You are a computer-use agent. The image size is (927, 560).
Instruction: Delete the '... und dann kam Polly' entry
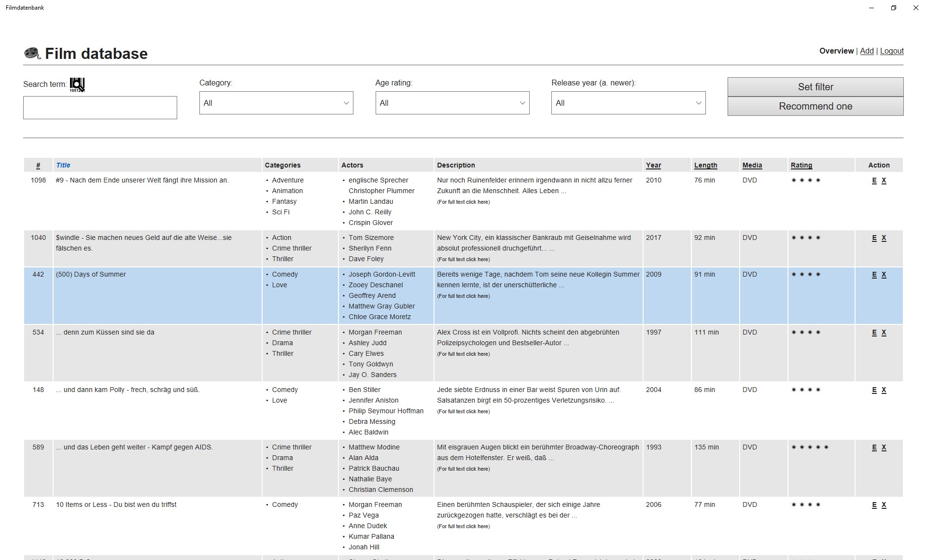pos(884,390)
